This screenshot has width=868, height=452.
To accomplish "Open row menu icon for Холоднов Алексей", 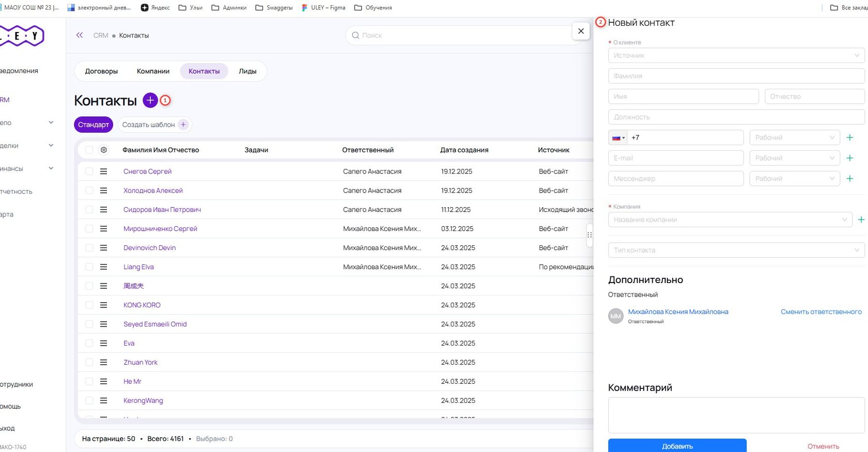I will (103, 191).
